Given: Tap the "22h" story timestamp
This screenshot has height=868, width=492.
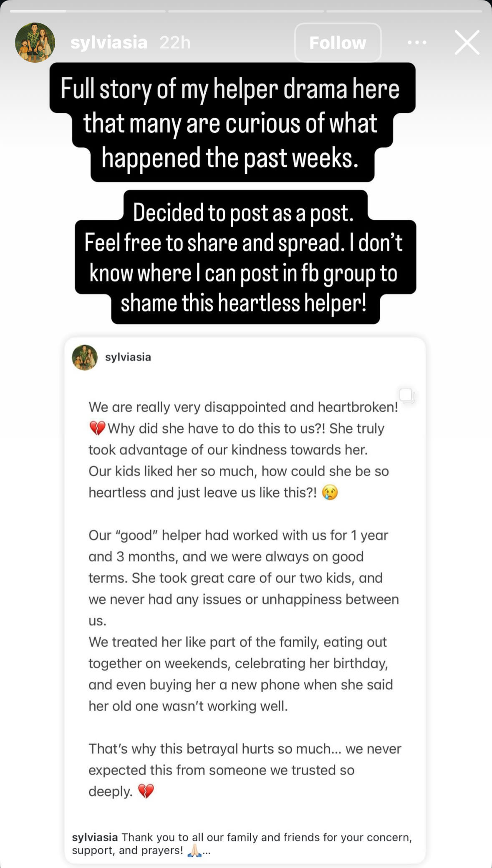Looking at the screenshot, I should coord(175,43).
